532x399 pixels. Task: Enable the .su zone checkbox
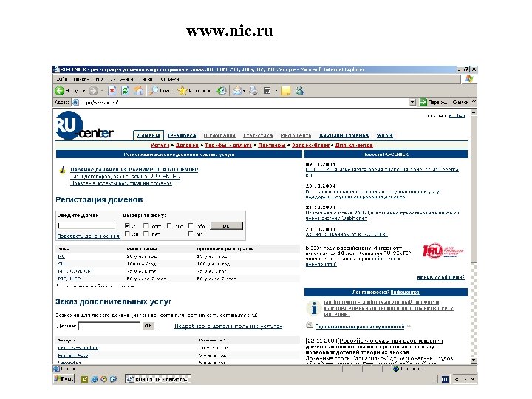click(127, 233)
